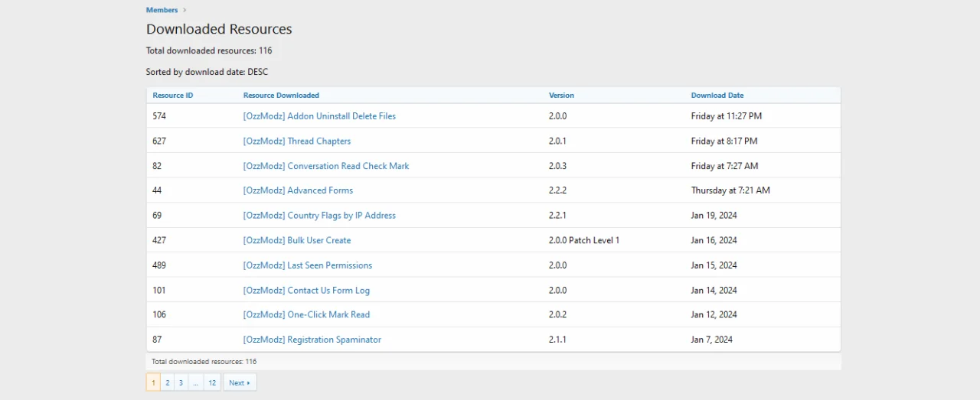Open One-Click Mark Read resource

pos(306,314)
